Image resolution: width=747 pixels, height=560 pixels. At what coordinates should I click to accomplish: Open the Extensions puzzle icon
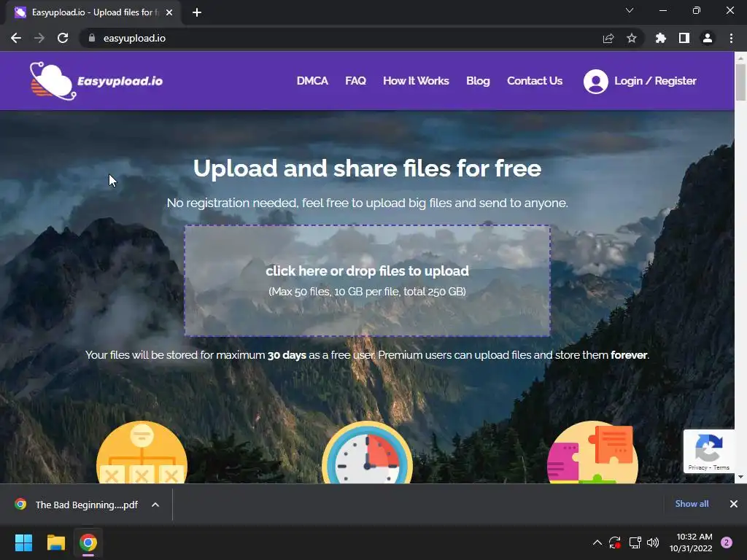[x=661, y=38]
